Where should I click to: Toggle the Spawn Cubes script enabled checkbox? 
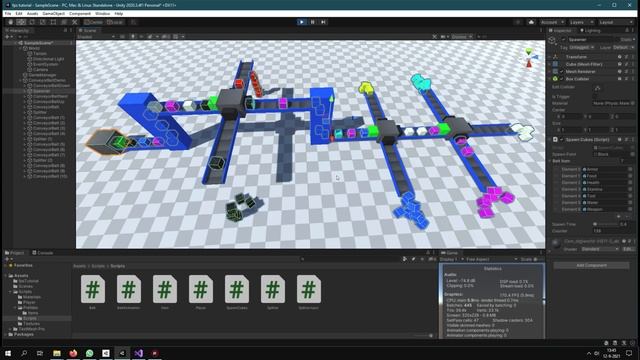point(561,140)
